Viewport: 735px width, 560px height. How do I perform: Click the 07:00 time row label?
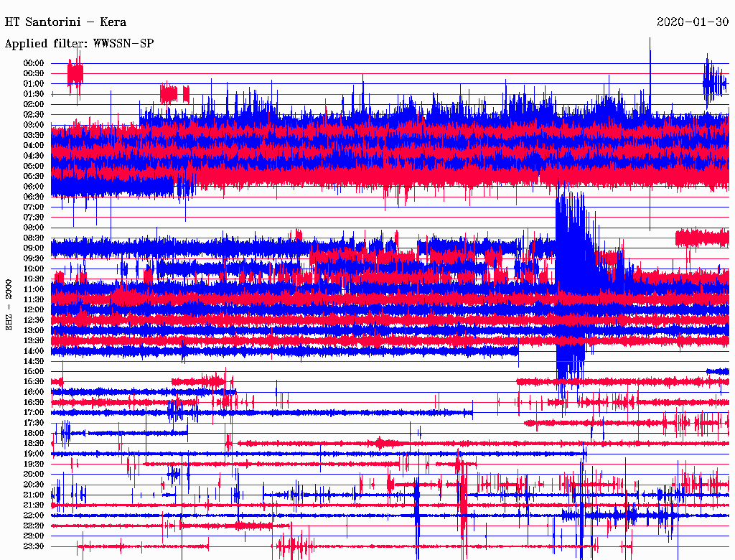point(34,207)
